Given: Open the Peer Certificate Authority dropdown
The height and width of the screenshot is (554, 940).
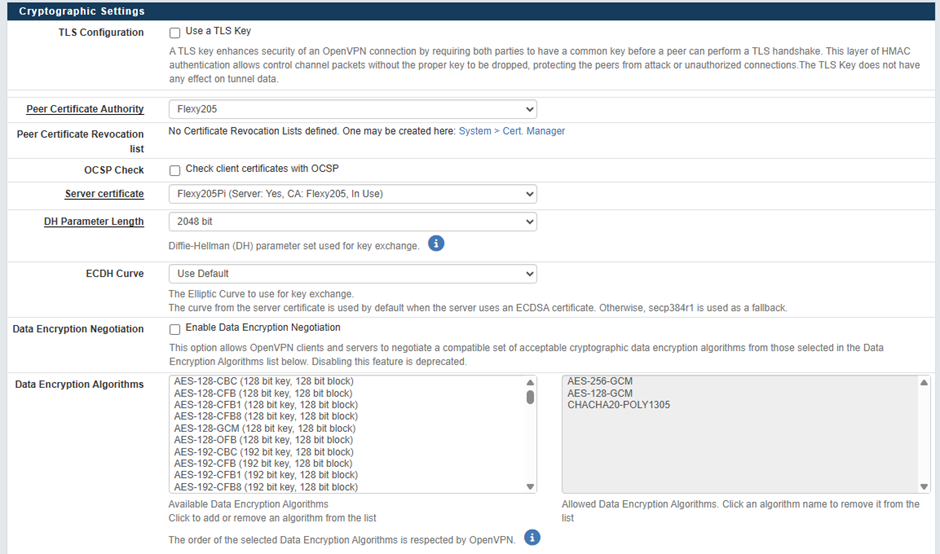Looking at the screenshot, I should point(352,109).
